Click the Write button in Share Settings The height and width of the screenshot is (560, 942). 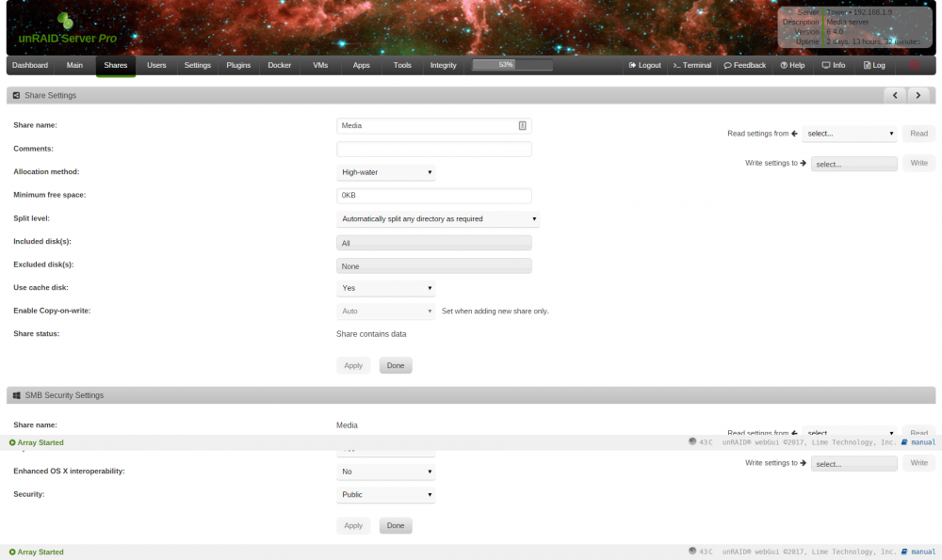[918, 163]
